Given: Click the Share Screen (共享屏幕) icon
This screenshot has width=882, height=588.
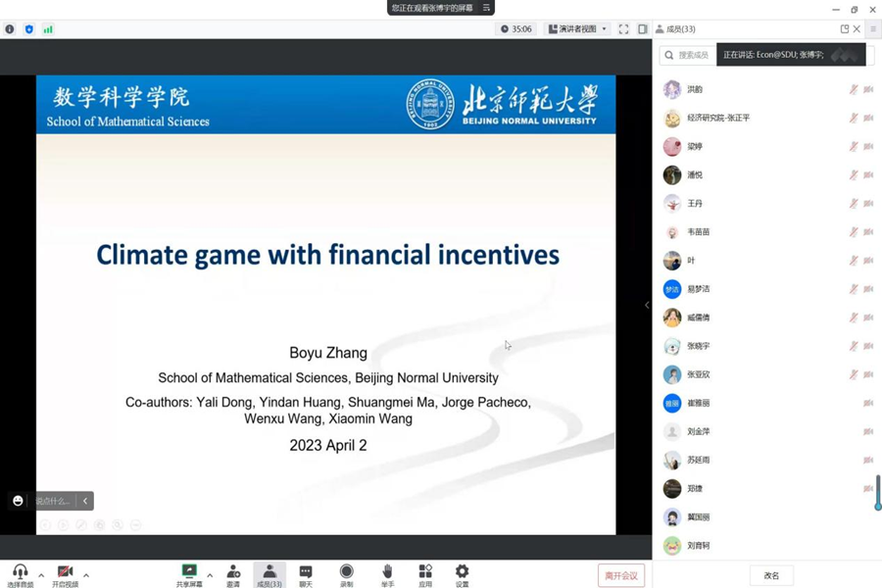Looking at the screenshot, I should coord(189,571).
